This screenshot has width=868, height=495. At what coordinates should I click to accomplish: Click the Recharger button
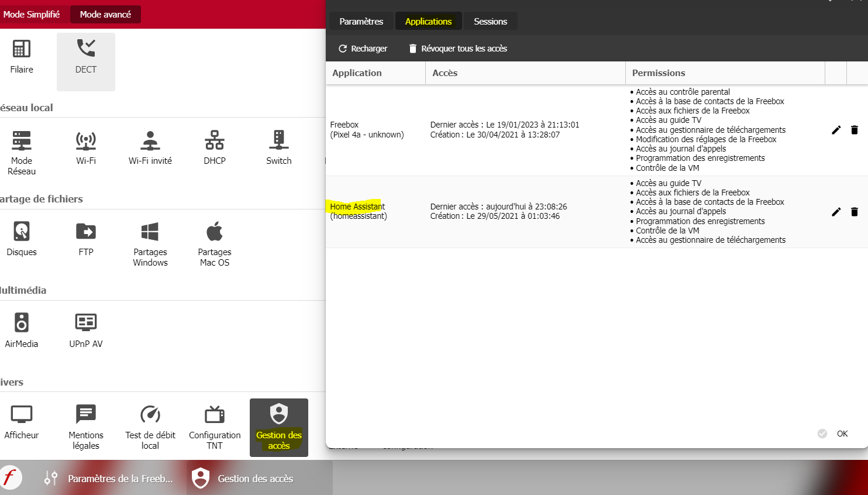363,49
